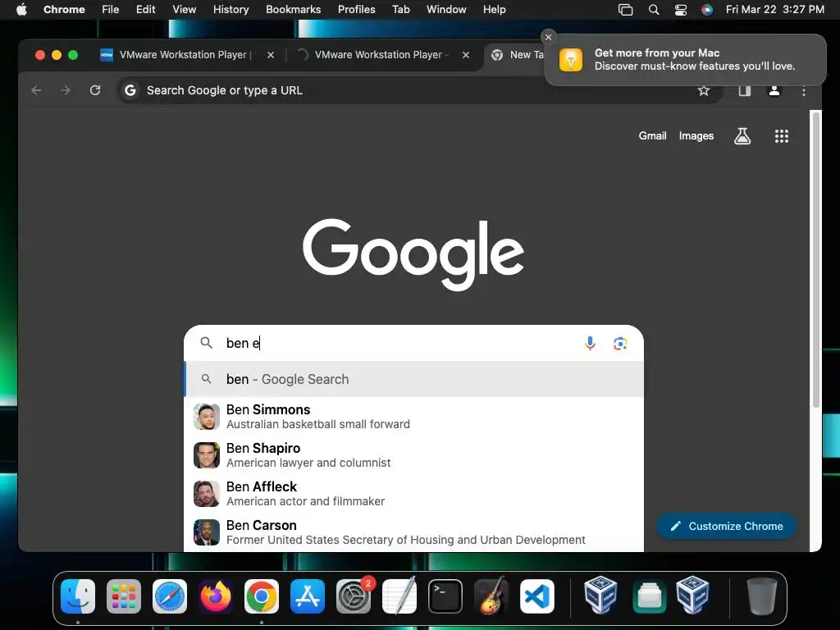
Task: Dismiss the Get more from your Mac notification
Action: click(548, 37)
